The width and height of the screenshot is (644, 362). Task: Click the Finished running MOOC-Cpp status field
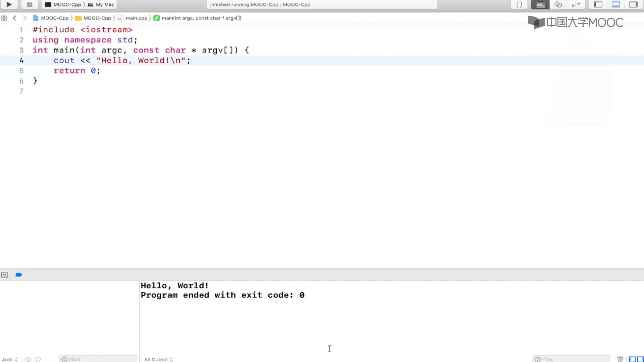(x=322, y=4)
